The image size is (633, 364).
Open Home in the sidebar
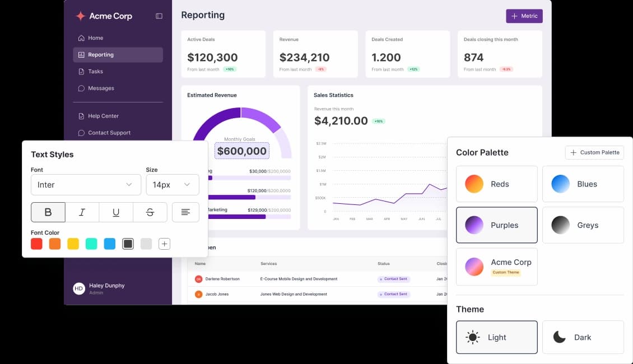click(x=118, y=38)
